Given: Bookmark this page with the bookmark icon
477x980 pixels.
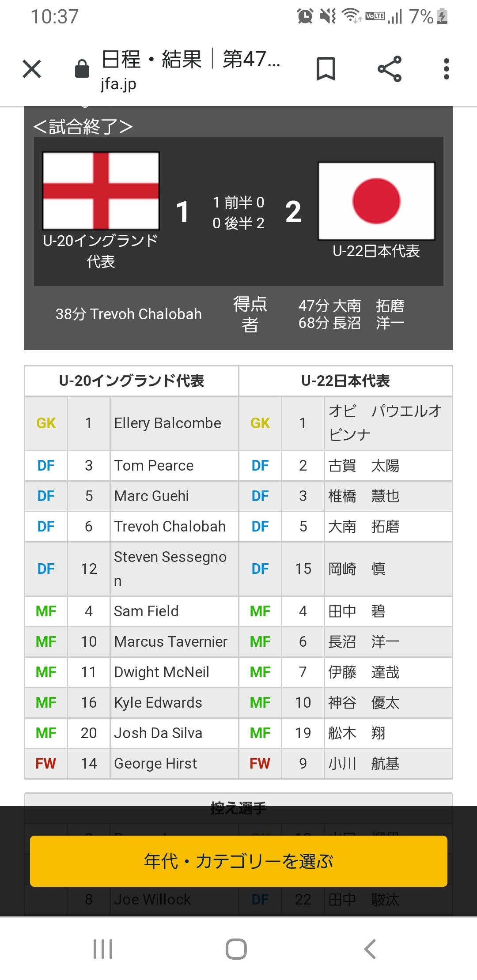Looking at the screenshot, I should 326,69.
